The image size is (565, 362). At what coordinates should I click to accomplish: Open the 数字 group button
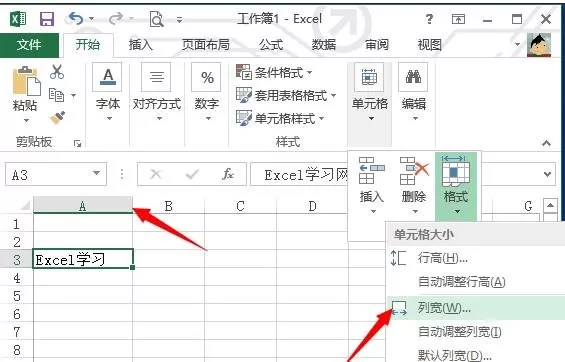pyautogui.click(x=207, y=93)
